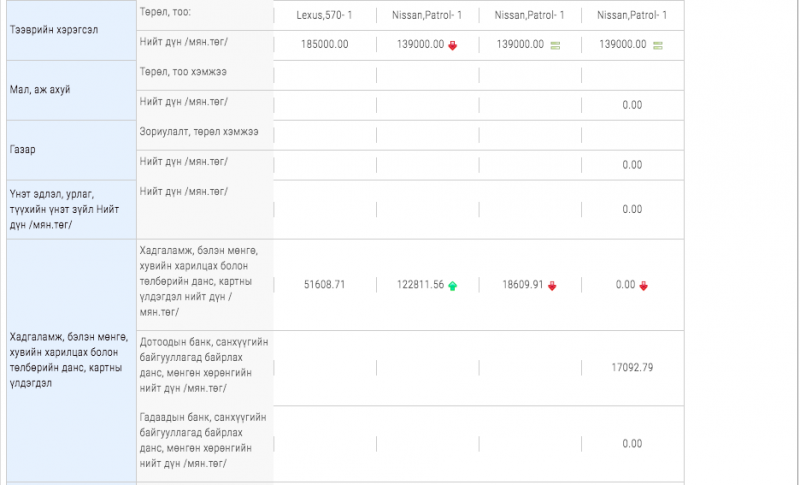Click red down arrow beside first 139000.00
This screenshot has height=485, width=800.
[453, 45]
